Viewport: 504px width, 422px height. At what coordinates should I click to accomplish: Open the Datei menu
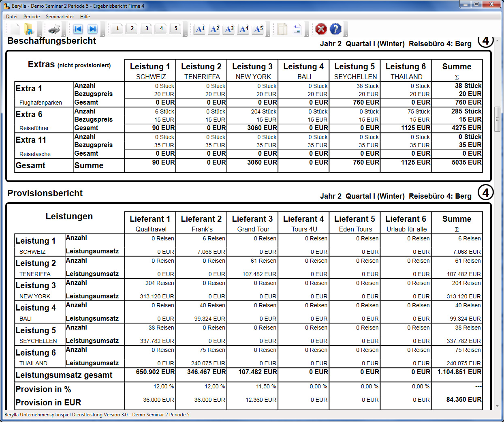(12, 17)
